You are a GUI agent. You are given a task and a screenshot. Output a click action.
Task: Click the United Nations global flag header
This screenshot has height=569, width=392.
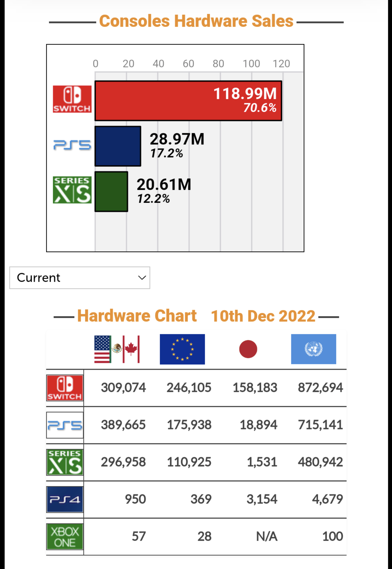point(314,349)
